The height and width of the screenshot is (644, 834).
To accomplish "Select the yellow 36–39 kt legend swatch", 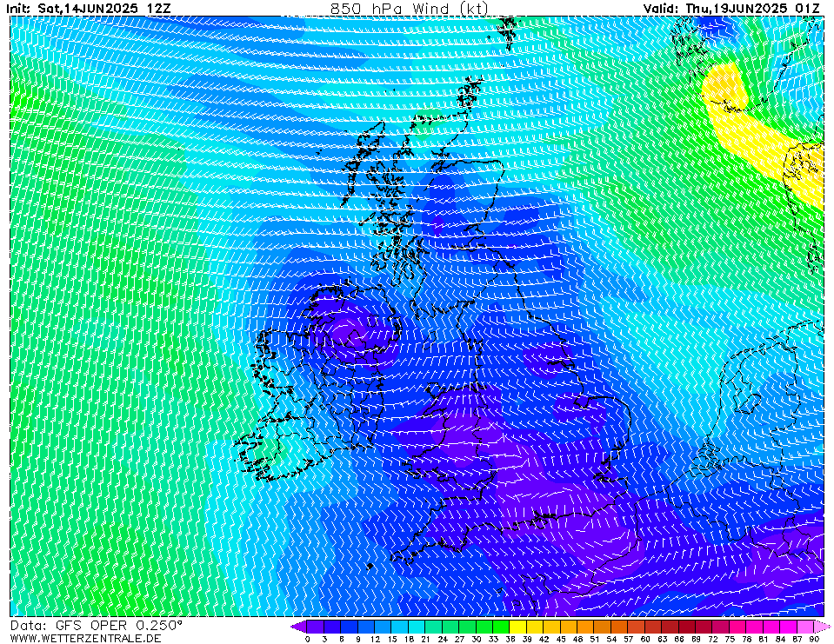I will click(518, 627).
